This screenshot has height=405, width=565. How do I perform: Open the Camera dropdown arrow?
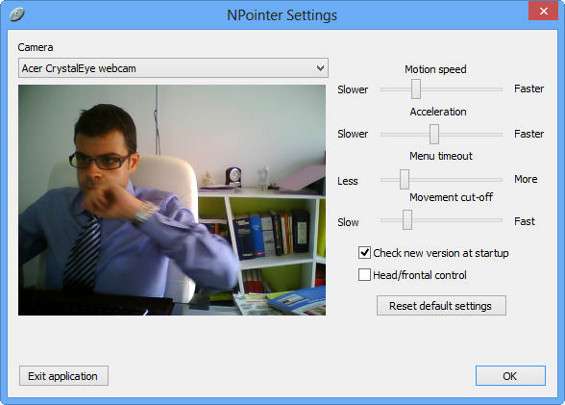[x=320, y=68]
